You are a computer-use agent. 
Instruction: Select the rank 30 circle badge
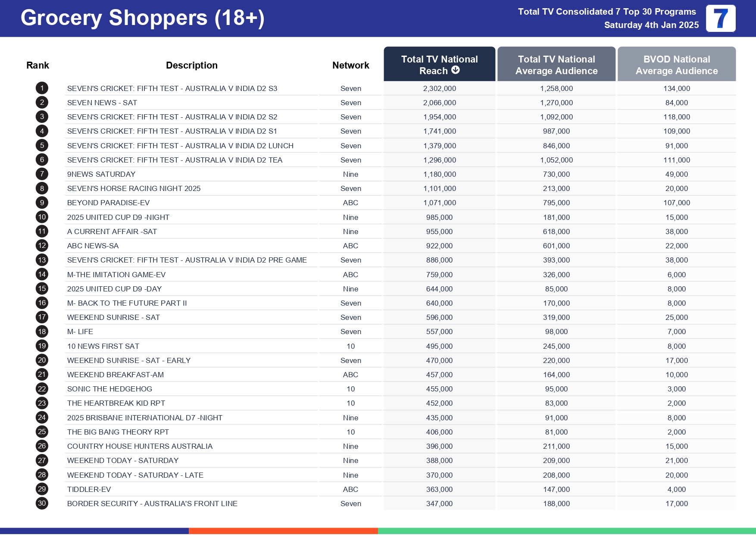click(42, 504)
